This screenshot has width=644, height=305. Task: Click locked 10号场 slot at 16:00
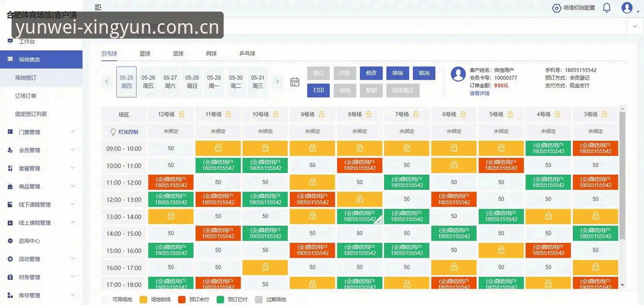click(x=265, y=267)
